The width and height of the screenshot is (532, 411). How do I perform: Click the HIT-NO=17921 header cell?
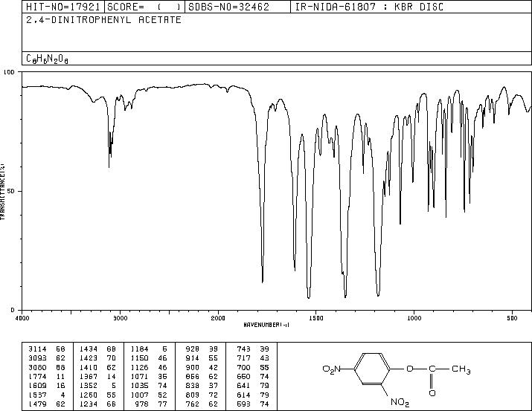click(63, 7)
